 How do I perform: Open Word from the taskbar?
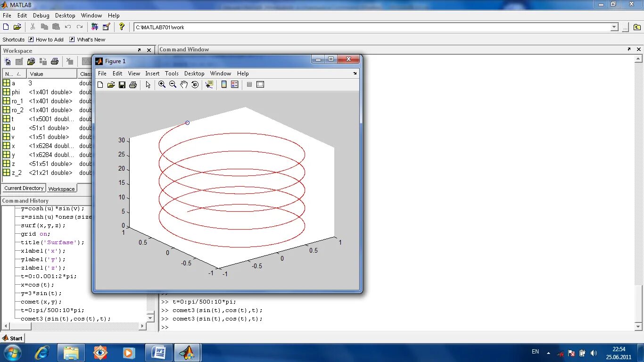[x=158, y=353]
